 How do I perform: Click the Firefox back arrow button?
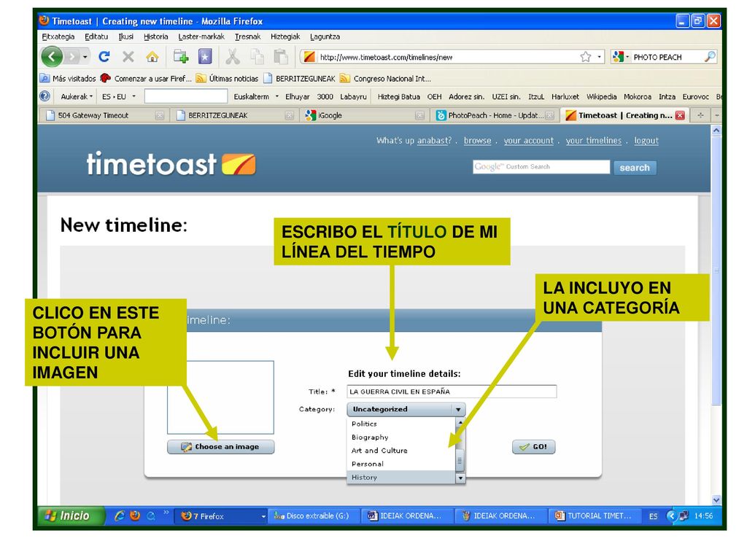pyautogui.click(x=52, y=57)
